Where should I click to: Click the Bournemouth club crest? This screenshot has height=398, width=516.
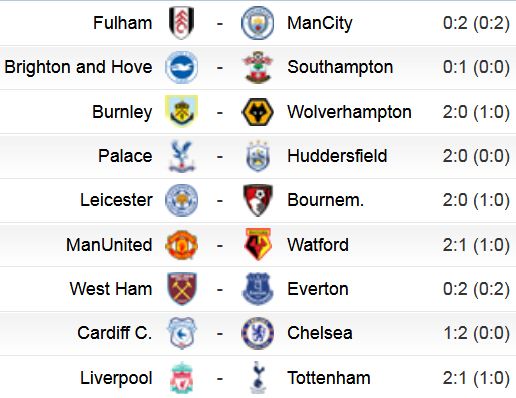258,200
